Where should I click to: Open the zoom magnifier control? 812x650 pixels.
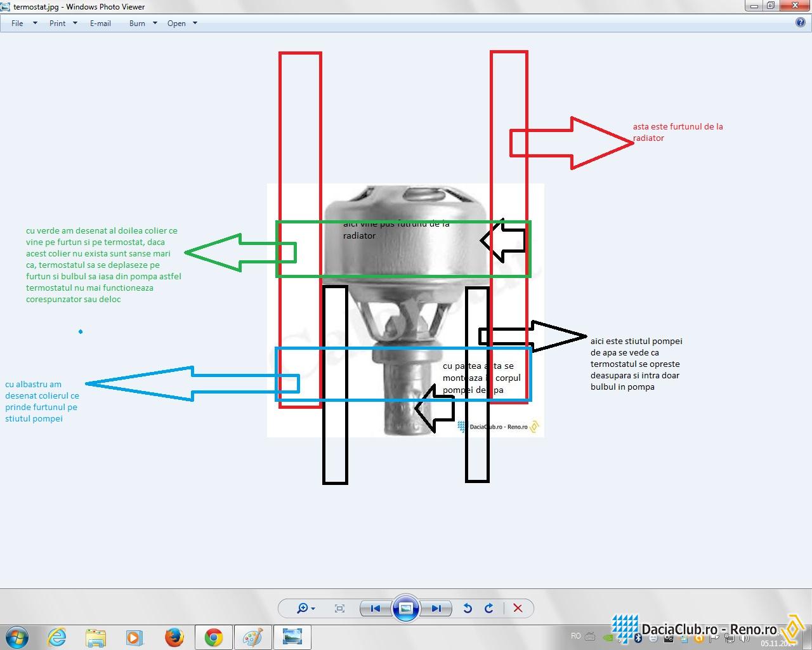(x=303, y=608)
